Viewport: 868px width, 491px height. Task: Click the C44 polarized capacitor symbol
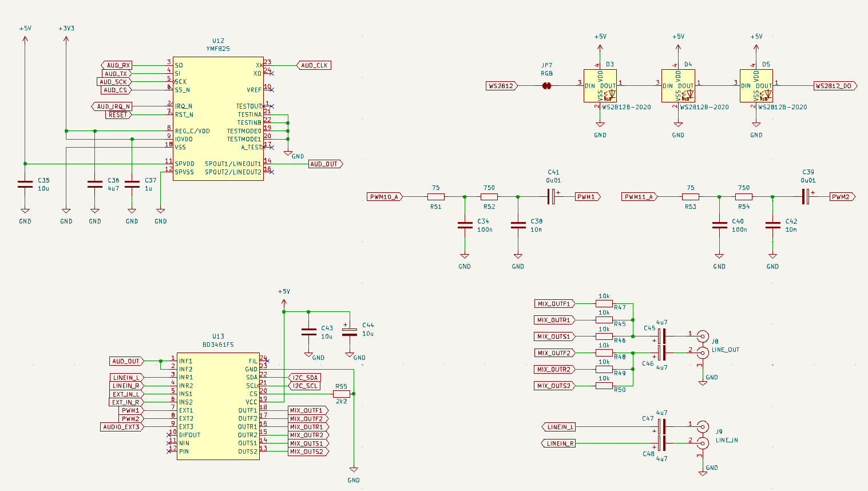click(x=350, y=332)
